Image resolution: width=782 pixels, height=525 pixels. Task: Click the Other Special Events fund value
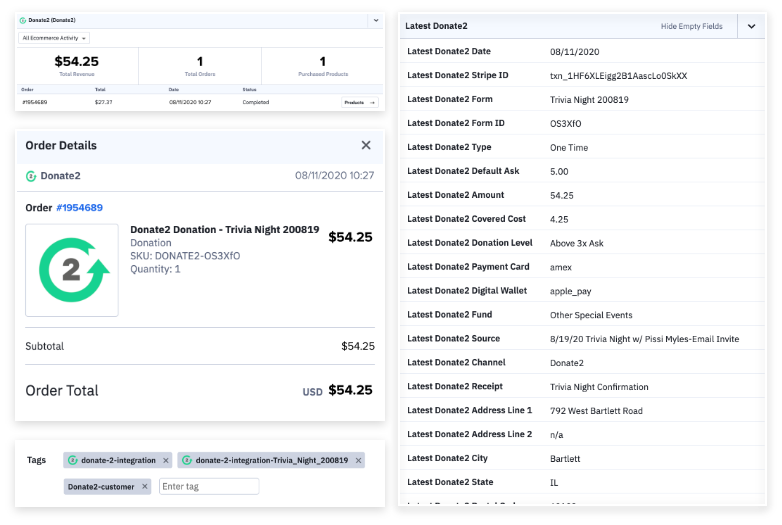pyautogui.click(x=591, y=315)
